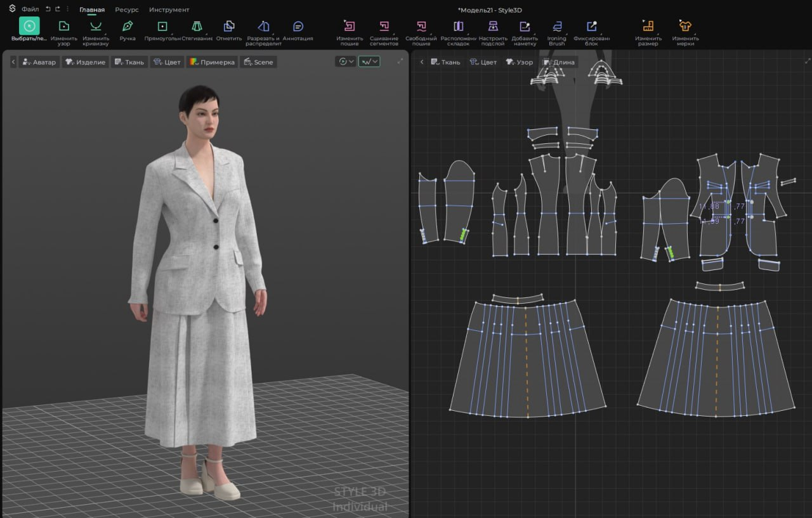
Task: Open the Файл menu
Action: [30, 10]
